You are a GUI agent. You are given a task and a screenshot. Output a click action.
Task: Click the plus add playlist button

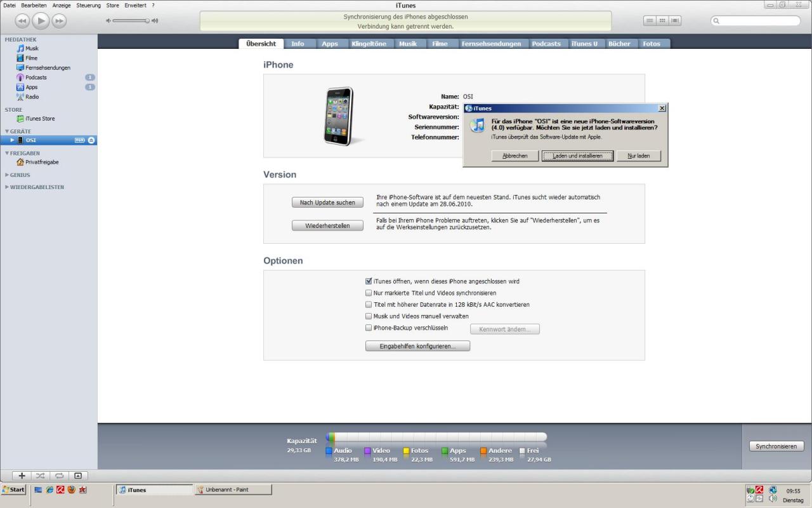(x=22, y=475)
